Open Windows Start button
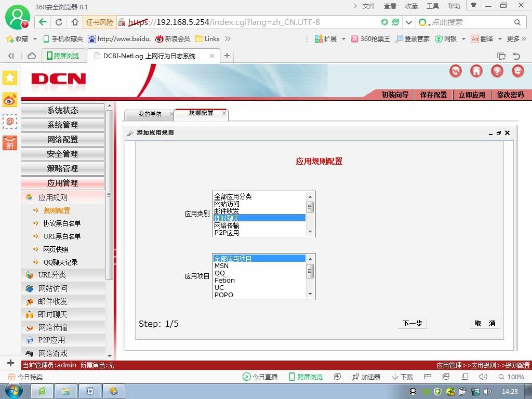This screenshot has height=399, width=532. coord(14,391)
